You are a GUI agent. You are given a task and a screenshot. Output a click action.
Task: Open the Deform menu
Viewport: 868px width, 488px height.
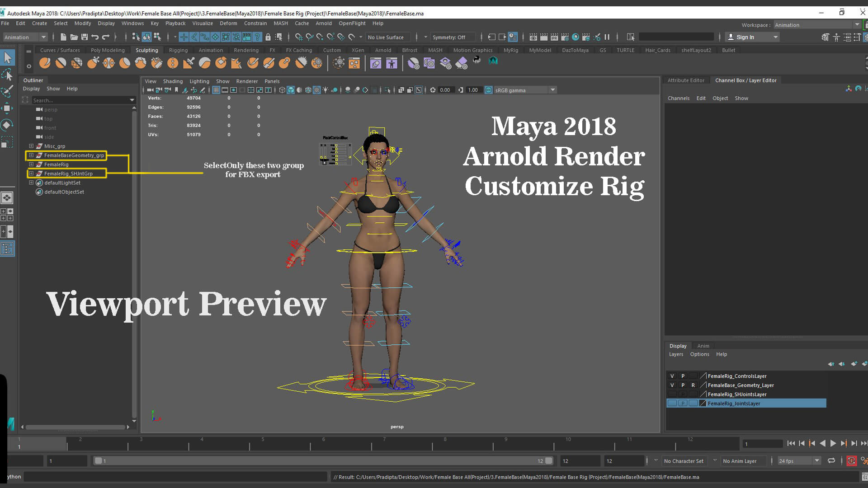(x=228, y=23)
